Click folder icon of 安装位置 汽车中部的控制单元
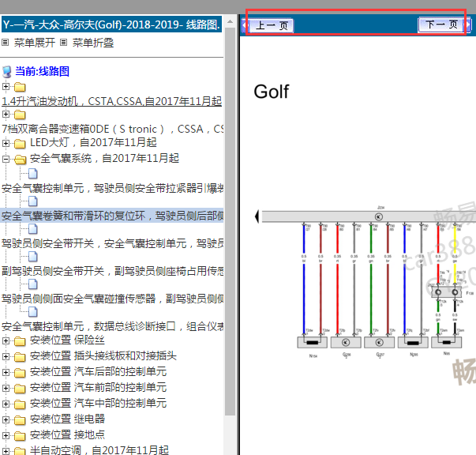The height and width of the screenshot is (455, 476). (x=20, y=404)
